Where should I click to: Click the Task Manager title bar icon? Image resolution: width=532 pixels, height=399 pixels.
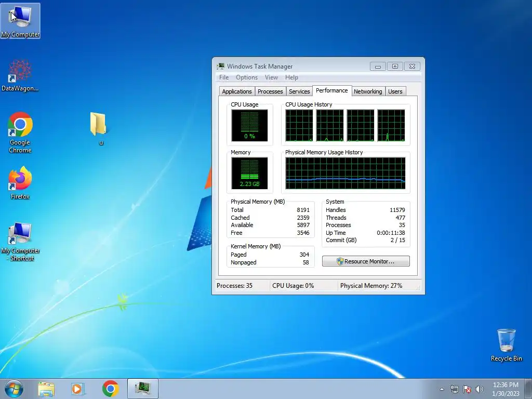coord(221,66)
